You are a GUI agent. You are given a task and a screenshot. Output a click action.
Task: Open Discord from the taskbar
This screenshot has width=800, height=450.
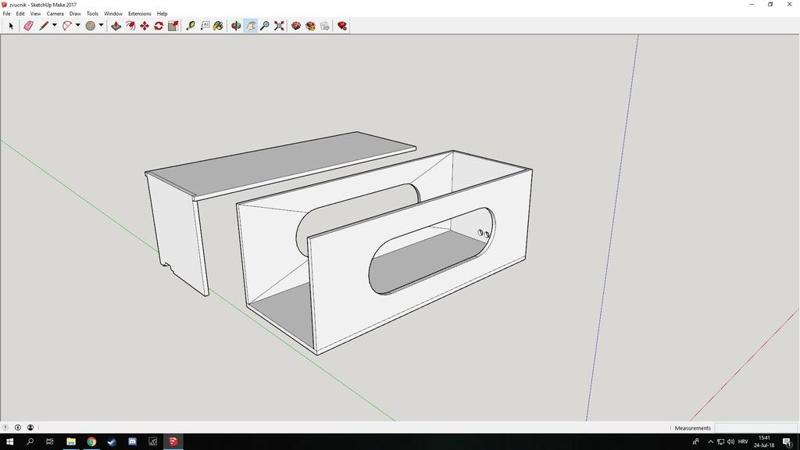[132, 442]
